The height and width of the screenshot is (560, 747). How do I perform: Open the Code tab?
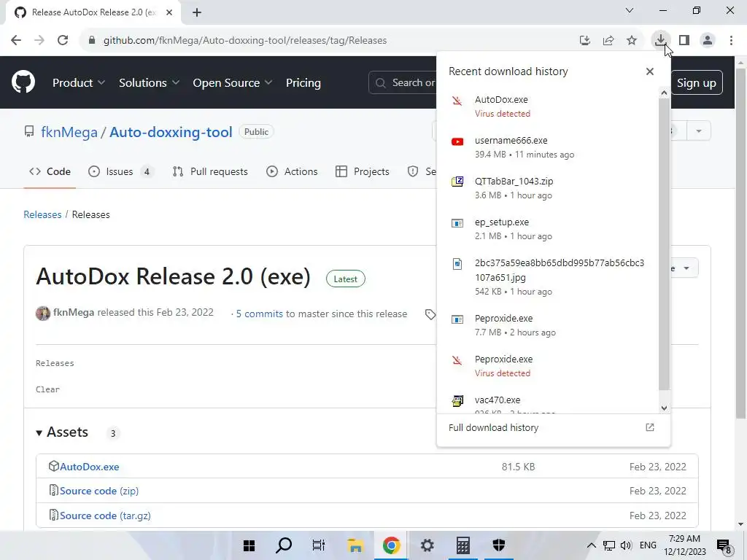pos(50,171)
